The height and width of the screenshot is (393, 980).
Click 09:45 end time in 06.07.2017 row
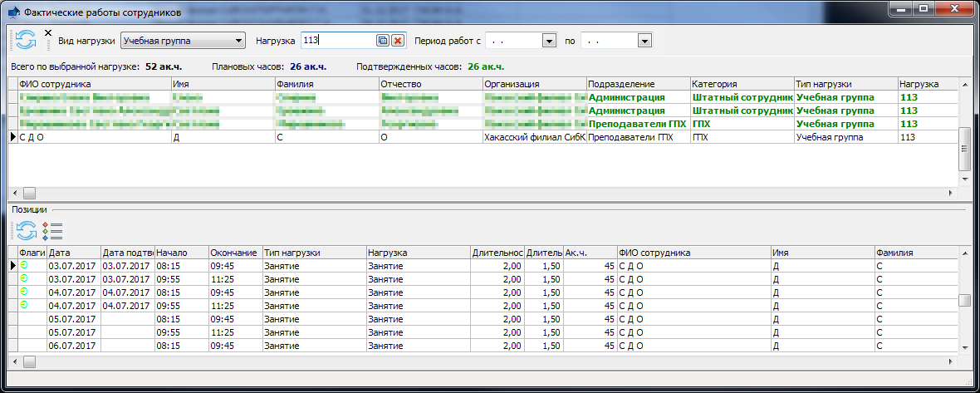235,346
